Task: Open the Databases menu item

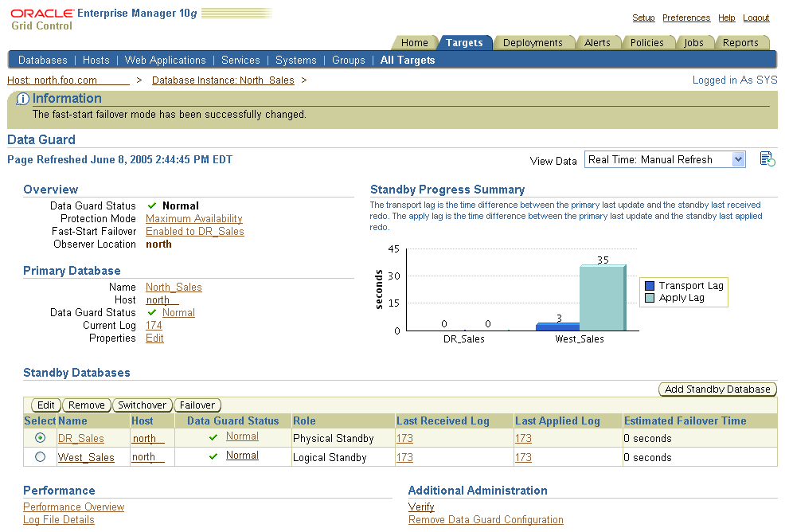Action: coord(42,60)
